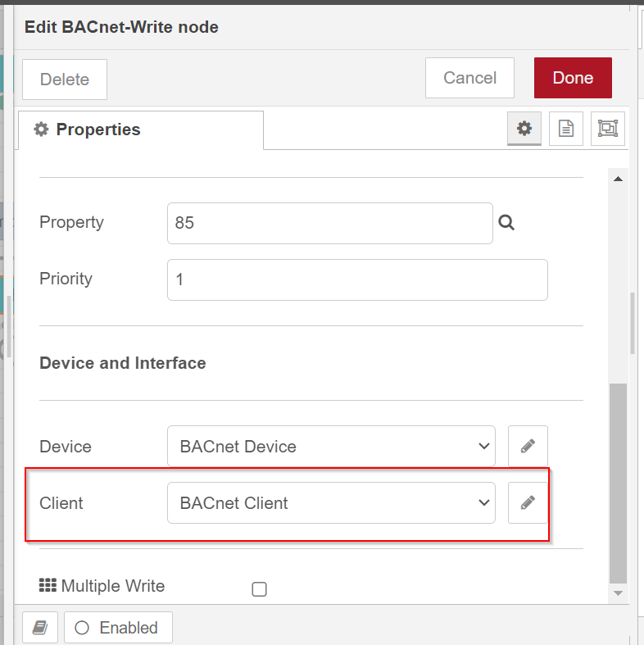644x645 pixels.
Task: Click the properties panel scrollbar thumb
Action: 618,484
